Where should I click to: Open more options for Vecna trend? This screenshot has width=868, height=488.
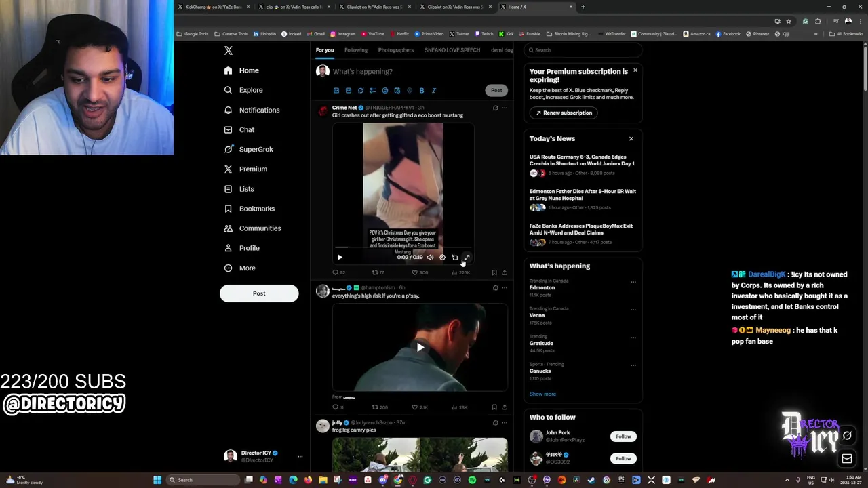pyautogui.click(x=633, y=310)
